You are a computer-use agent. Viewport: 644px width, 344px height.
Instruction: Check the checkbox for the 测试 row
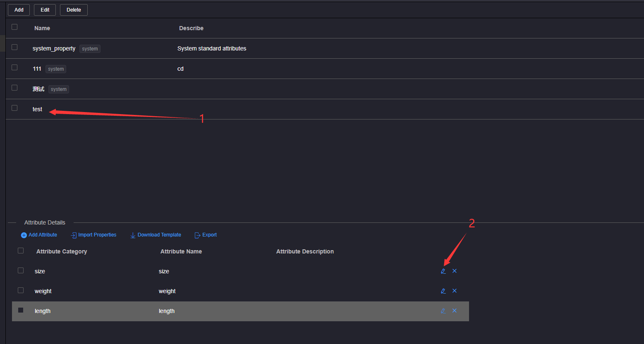[x=14, y=88]
